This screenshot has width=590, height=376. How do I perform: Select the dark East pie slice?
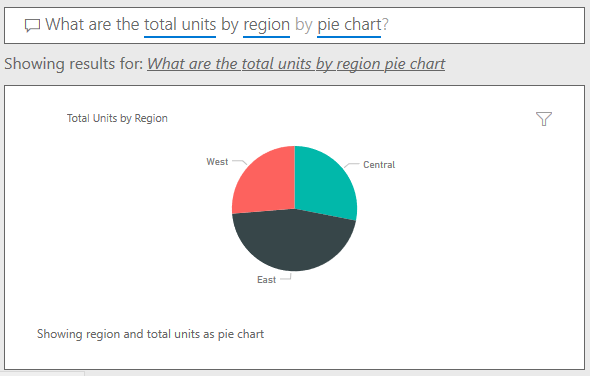click(x=293, y=241)
